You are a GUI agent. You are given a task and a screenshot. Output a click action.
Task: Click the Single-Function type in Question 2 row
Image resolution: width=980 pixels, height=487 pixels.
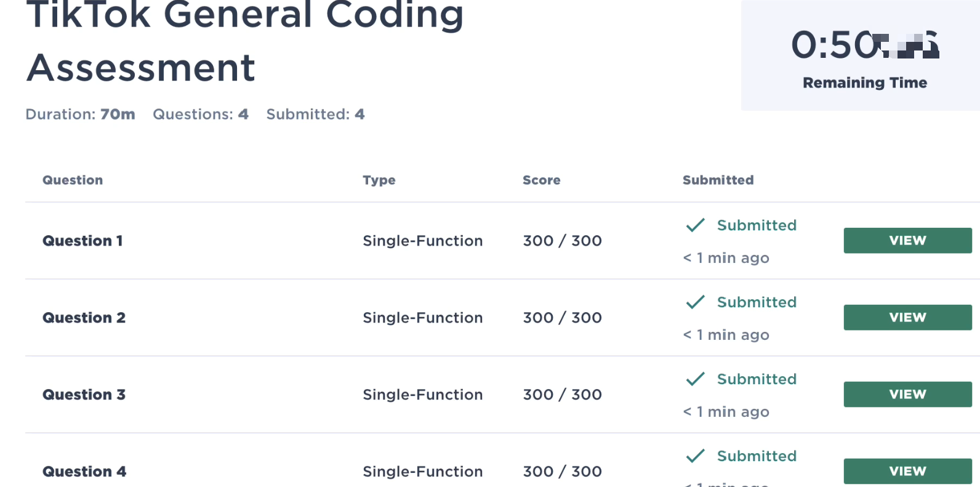pyautogui.click(x=422, y=318)
